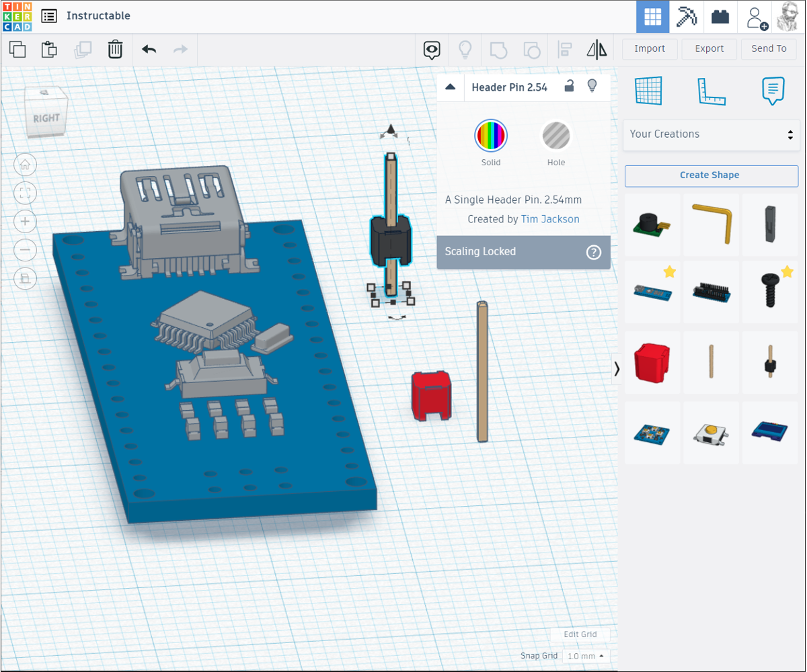This screenshot has height=672, width=807.
Task: Select the dark gray header socket thumbnail
Action: pyautogui.click(x=771, y=225)
